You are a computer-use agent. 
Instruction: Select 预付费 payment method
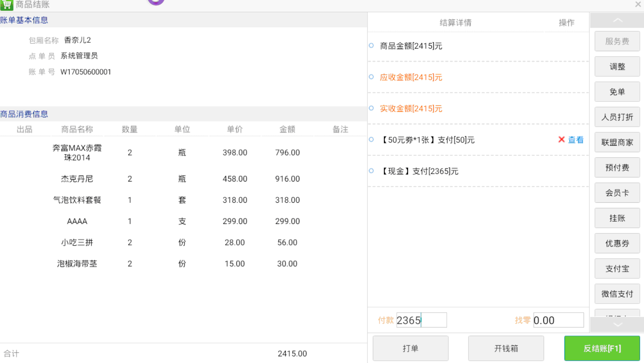click(x=617, y=168)
